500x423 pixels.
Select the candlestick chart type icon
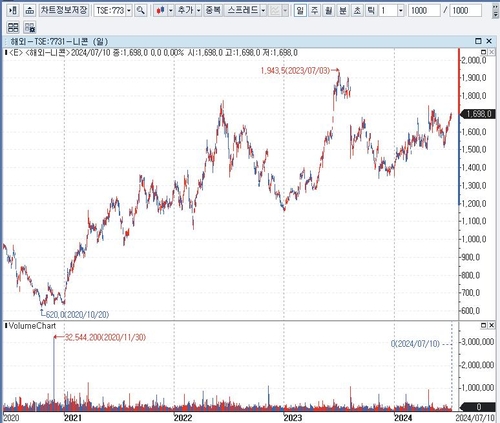(x=161, y=11)
